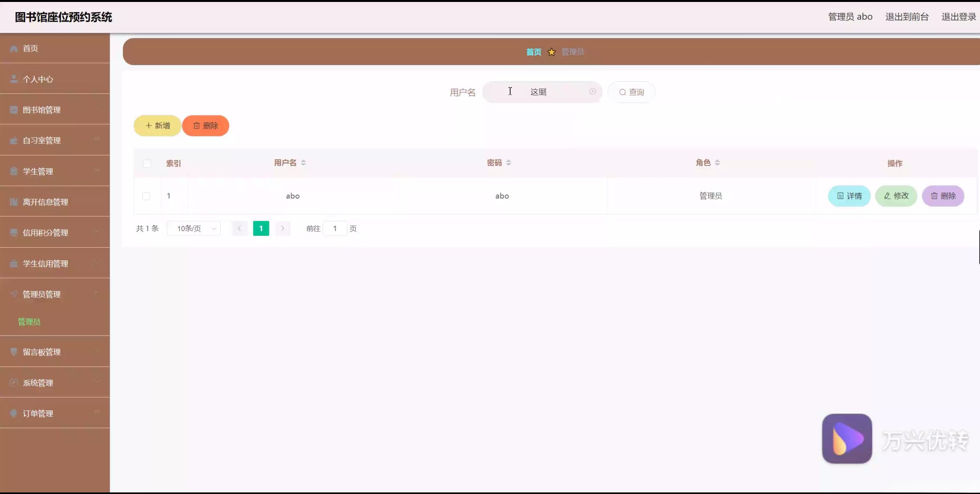Select the 管理员 submenu item
The width and height of the screenshot is (980, 494).
(x=29, y=322)
